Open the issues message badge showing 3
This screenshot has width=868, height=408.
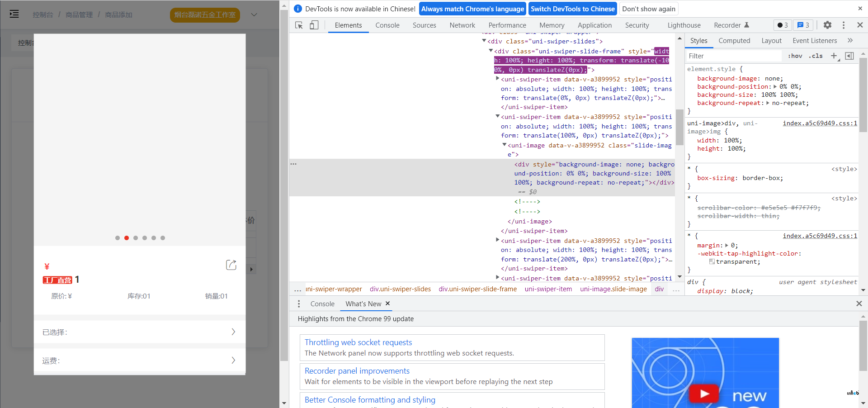(803, 25)
